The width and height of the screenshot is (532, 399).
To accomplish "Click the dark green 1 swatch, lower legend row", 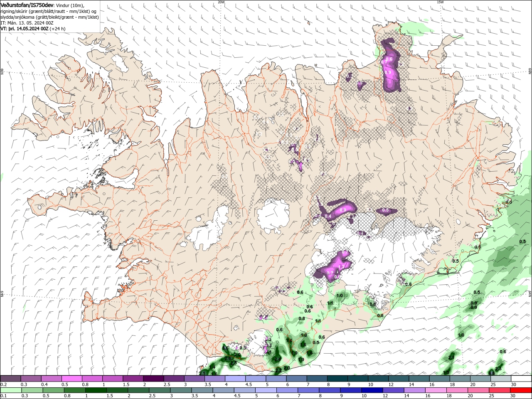I will 96,390.
